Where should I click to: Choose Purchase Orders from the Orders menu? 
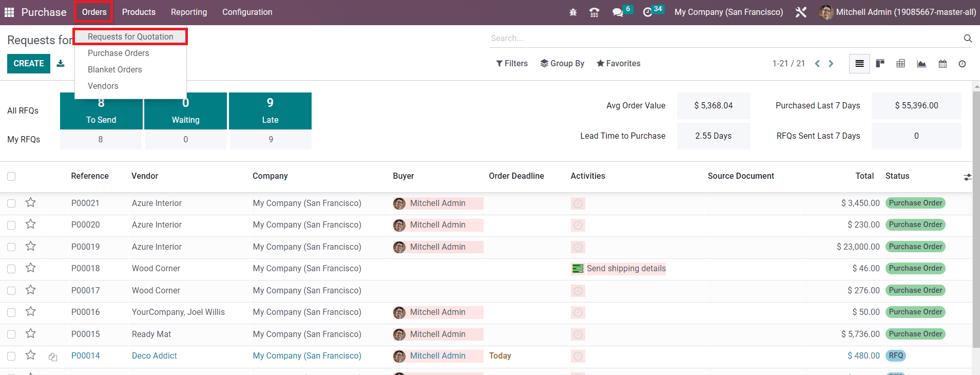click(118, 53)
